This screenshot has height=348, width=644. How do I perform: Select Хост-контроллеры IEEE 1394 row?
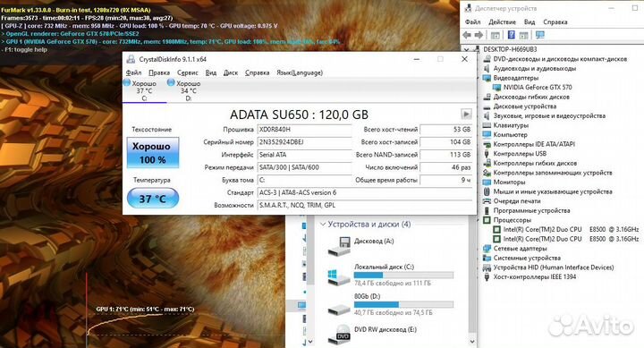pyautogui.click(x=534, y=276)
